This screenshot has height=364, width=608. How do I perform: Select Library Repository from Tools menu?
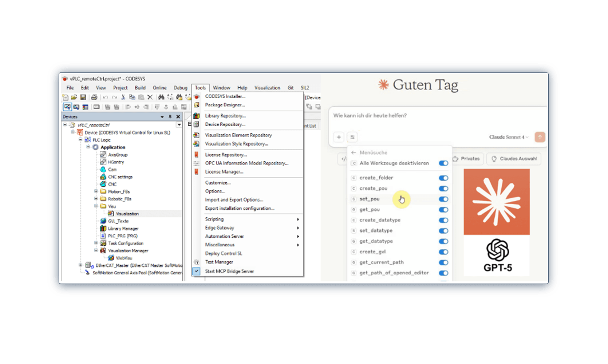point(225,116)
